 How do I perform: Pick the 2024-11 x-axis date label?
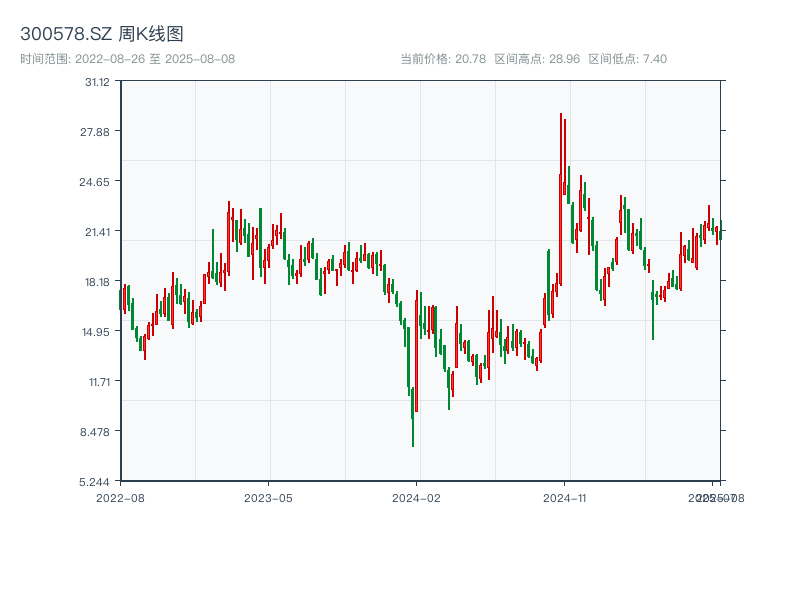[565, 497]
